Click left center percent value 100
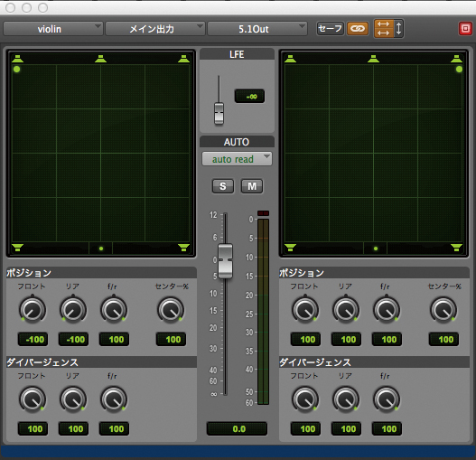The height and width of the screenshot is (460, 476). click(x=171, y=340)
